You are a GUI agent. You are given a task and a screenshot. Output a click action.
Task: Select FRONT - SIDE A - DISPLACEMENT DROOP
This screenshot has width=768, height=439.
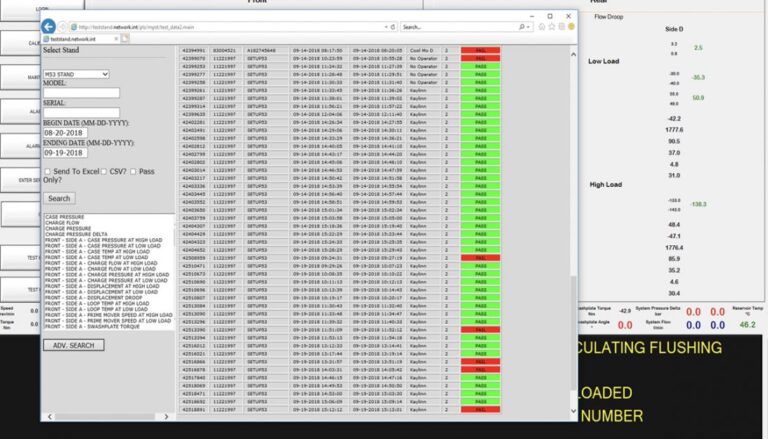[x=94, y=298]
